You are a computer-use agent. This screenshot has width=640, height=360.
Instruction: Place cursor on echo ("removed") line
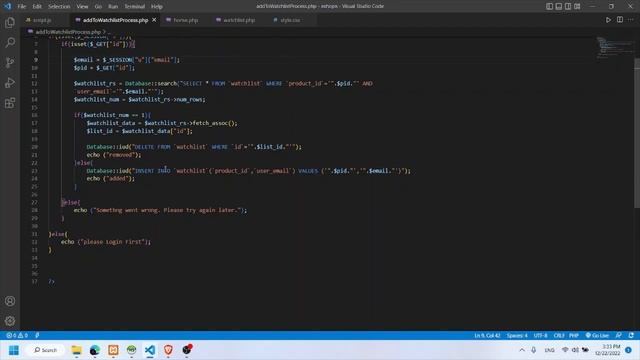click(113, 155)
